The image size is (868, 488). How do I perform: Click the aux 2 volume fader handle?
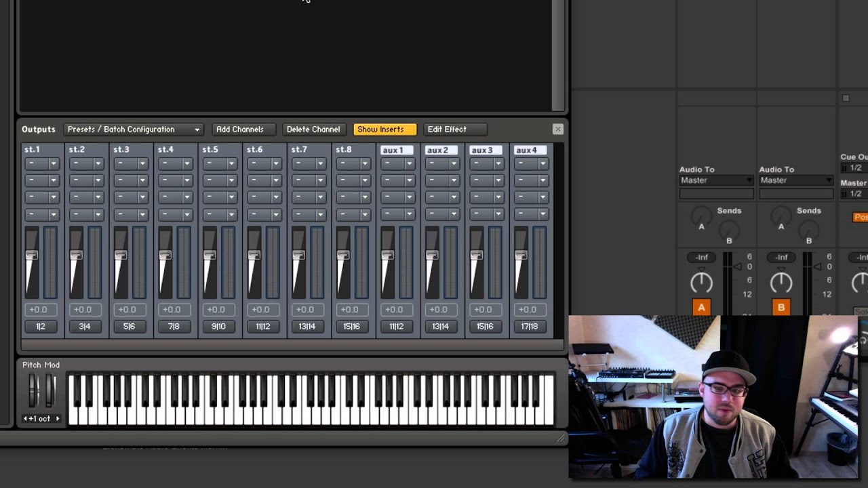tap(432, 256)
